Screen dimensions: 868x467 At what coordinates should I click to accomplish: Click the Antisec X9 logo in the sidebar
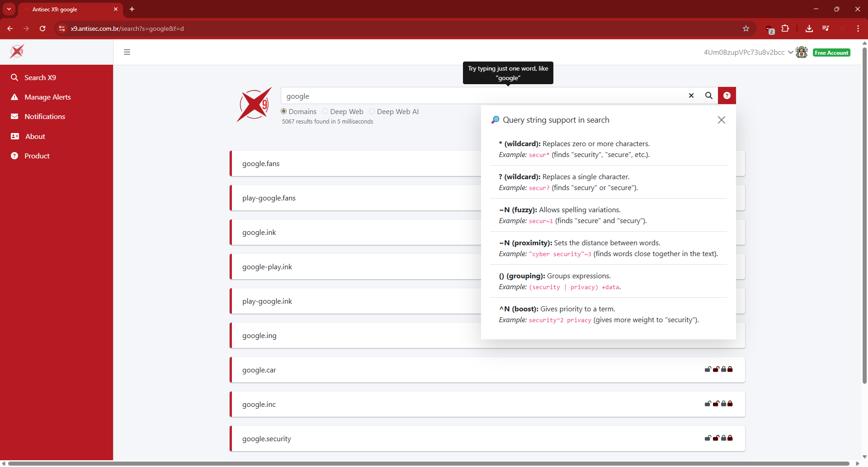(17, 52)
